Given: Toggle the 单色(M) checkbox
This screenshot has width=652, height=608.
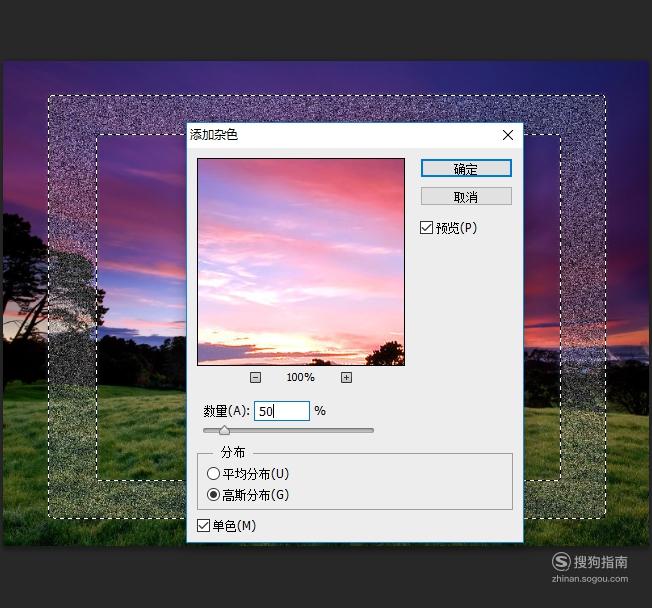Looking at the screenshot, I should click(203, 526).
